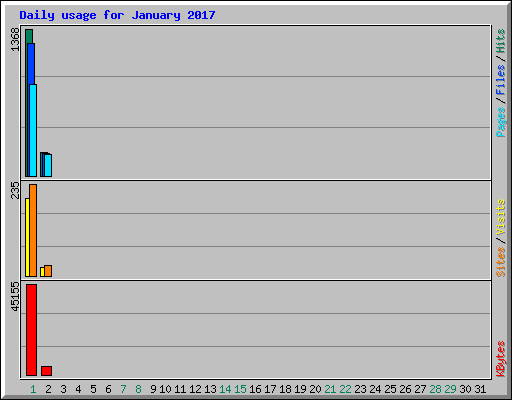Click day label 23 on the x-axis
Image resolution: width=512 pixels, height=400 pixels.
[360, 389]
